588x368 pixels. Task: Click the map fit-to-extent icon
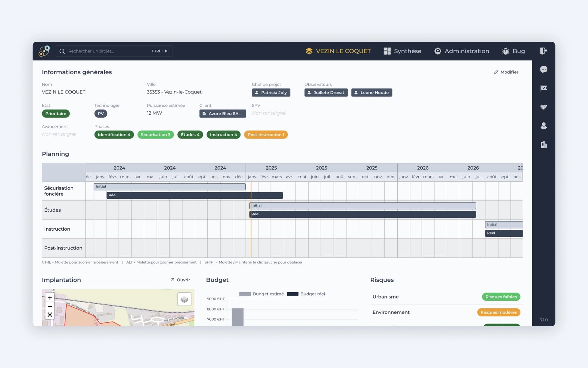50,315
